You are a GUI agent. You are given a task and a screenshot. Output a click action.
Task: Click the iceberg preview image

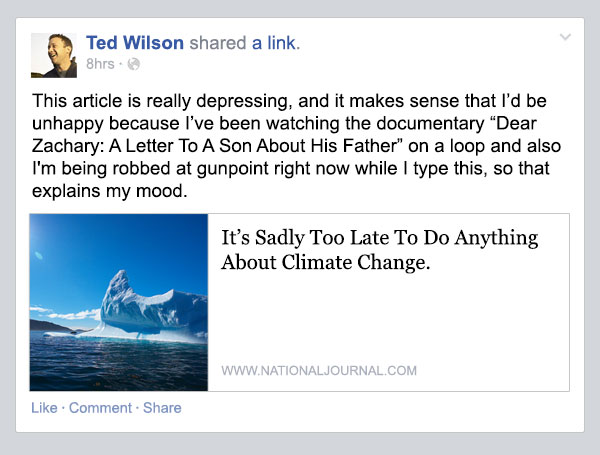pyautogui.click(x=119, y=302)
